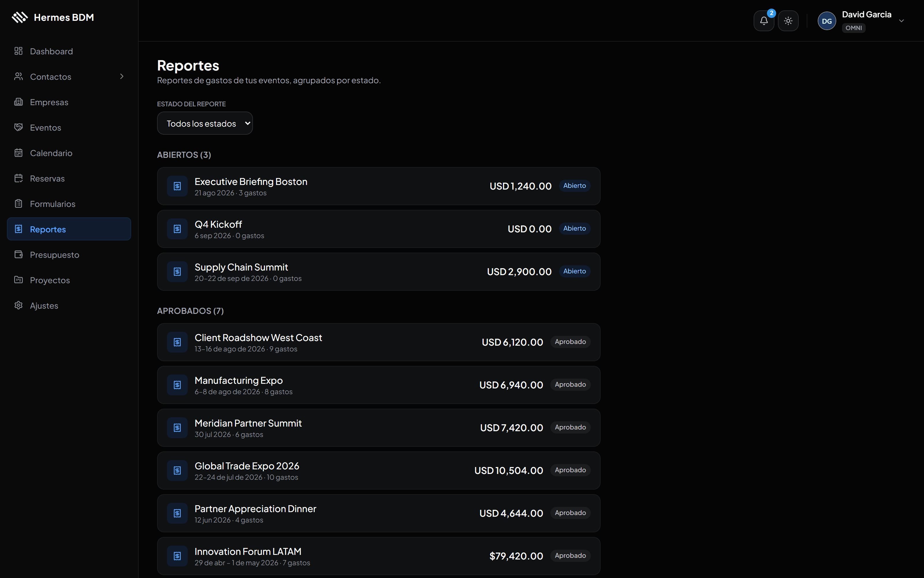Toggle the light theme sun icon
Viewport: 924px width, 578px height.
[x=788, y=21]
